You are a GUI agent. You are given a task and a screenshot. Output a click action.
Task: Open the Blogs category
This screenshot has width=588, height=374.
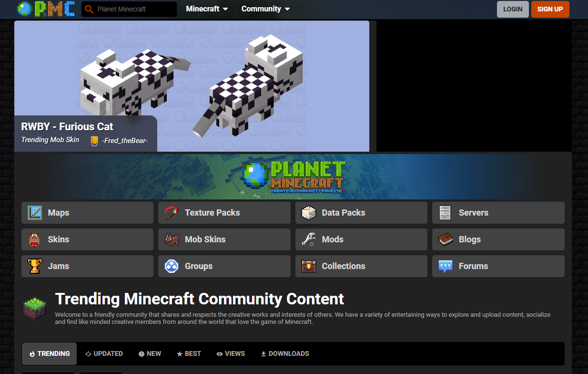click(x=498, y=239)
